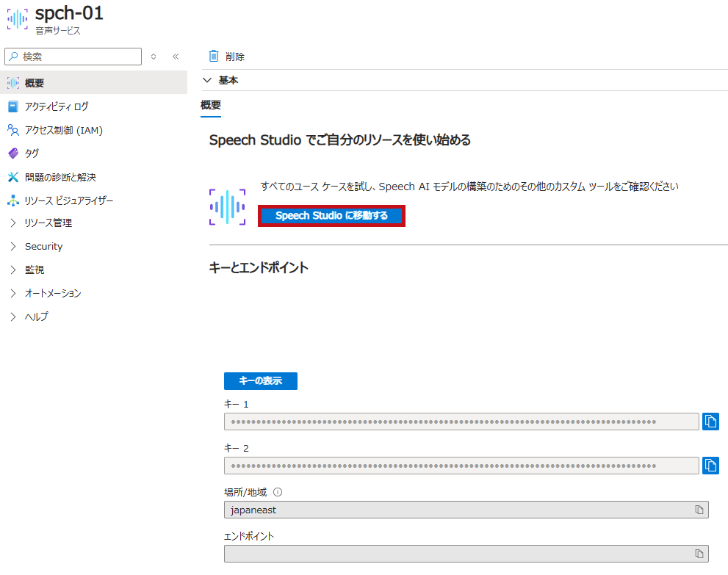The image size is (728, 575).
Task: Click the Speech Studio でご自分のリソースを使い始める heading
Action: coord(340,140)
